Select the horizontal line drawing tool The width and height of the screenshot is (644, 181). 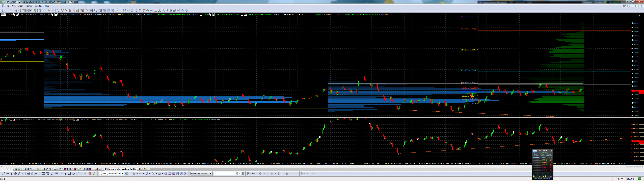(x=8, y=173)
